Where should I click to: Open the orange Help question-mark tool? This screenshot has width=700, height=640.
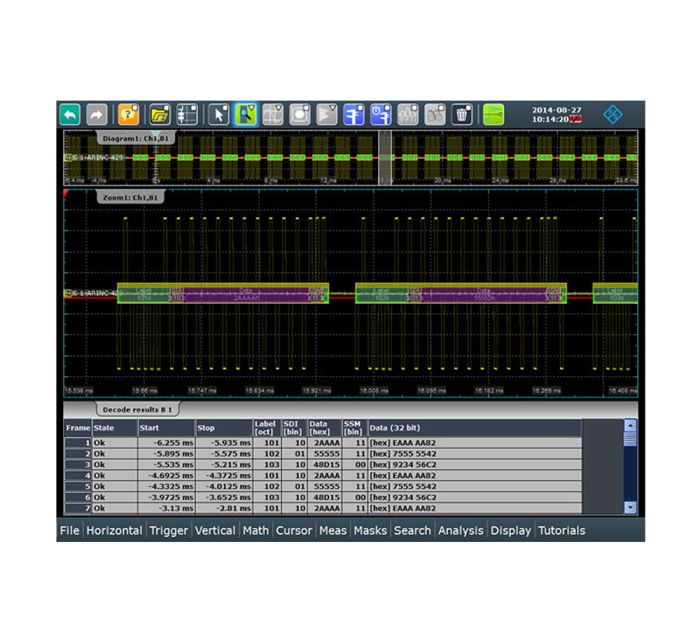129,115
